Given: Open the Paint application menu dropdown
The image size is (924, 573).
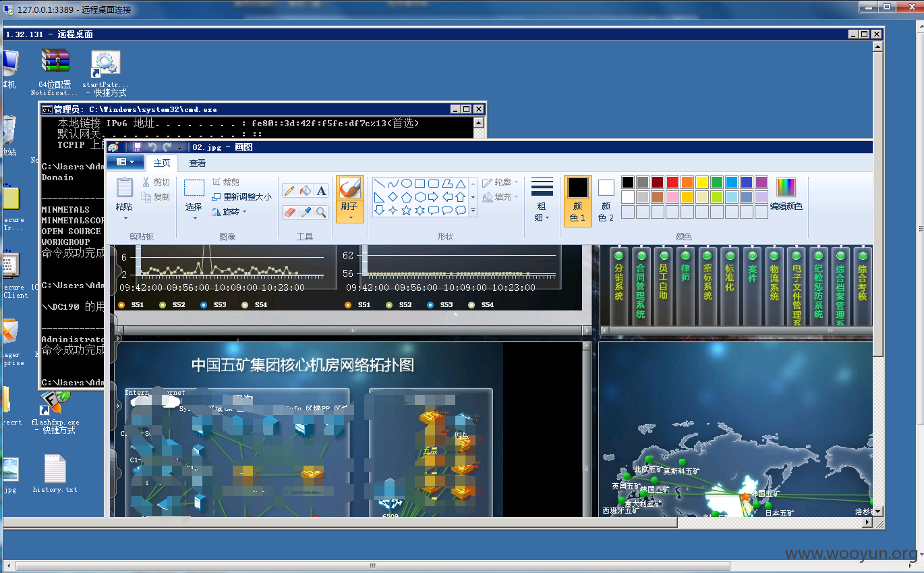Looking at the screenshot, I should click(x=125, y=162).
